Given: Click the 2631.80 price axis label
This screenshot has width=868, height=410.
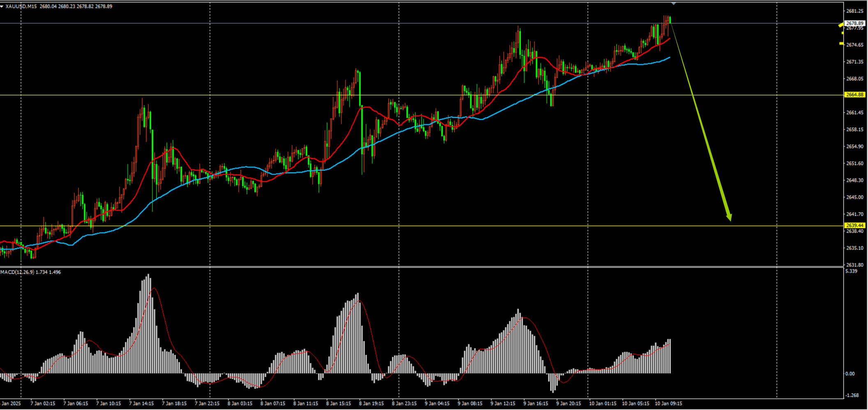Looking at the screenshot, I should [x=855, y=265].
